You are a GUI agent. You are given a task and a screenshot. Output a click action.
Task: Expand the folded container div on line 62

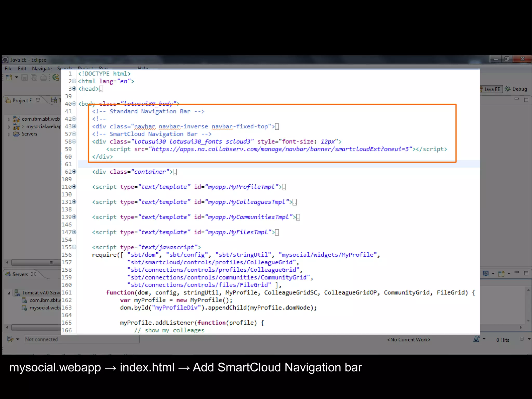[x=74, y=172]
